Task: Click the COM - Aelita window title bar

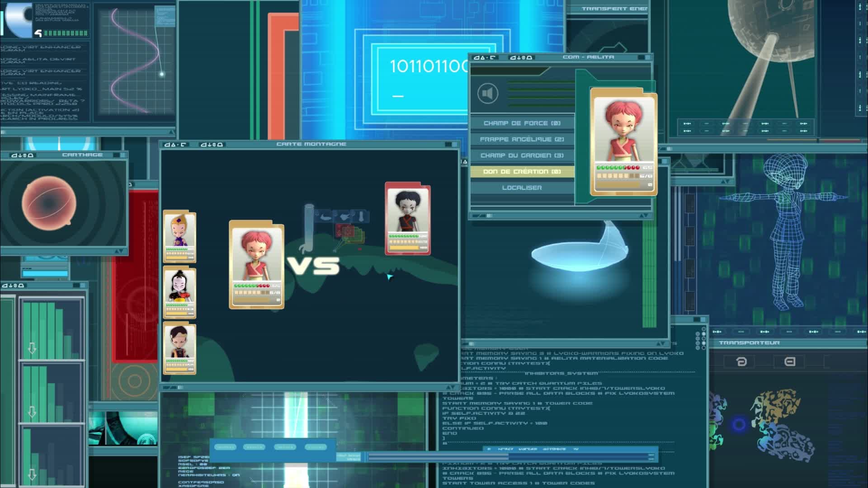Action: click(561, 57)
